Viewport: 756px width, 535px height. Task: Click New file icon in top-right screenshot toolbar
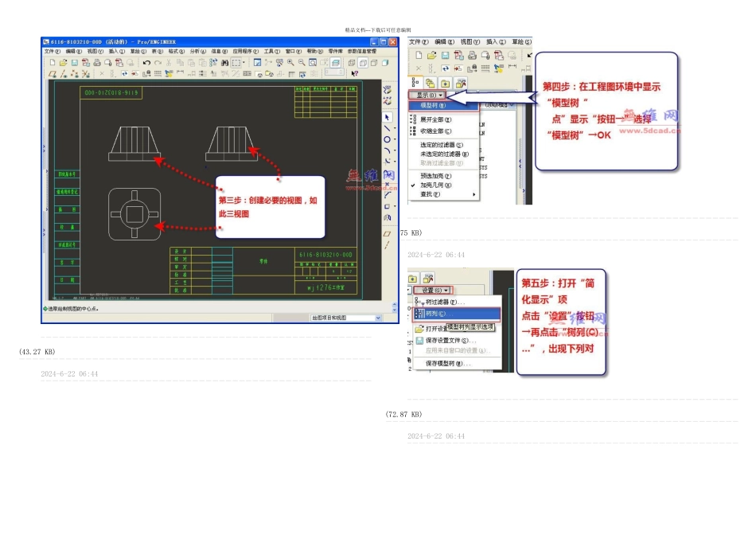(x=419, y=56)
